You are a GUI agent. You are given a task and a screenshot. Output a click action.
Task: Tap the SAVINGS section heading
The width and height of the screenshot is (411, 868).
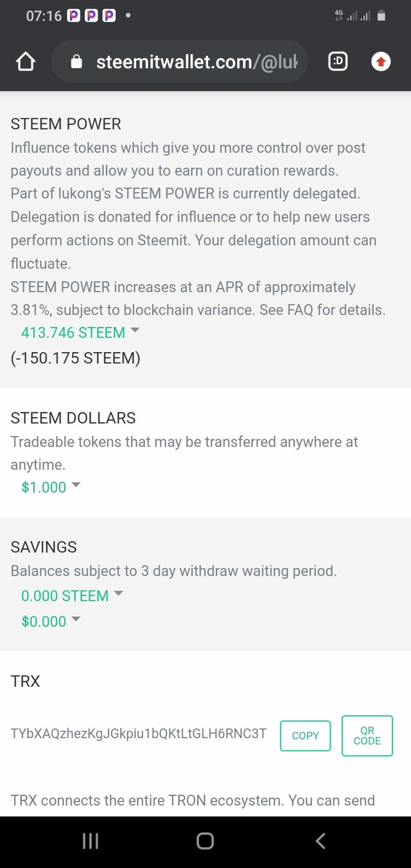[x=44, y=547]
